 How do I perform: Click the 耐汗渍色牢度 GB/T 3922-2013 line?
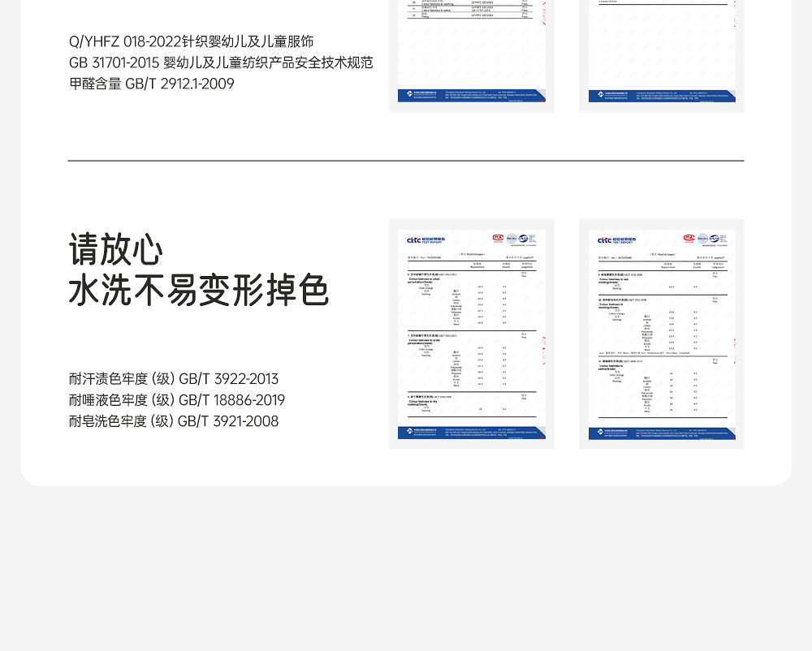[x=174, y=379]
